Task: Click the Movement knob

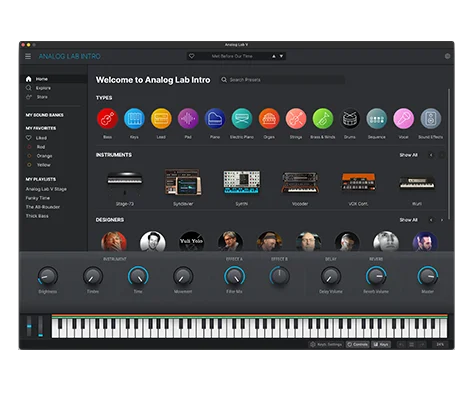Action: pyautogui.click(x=183, y=276)
